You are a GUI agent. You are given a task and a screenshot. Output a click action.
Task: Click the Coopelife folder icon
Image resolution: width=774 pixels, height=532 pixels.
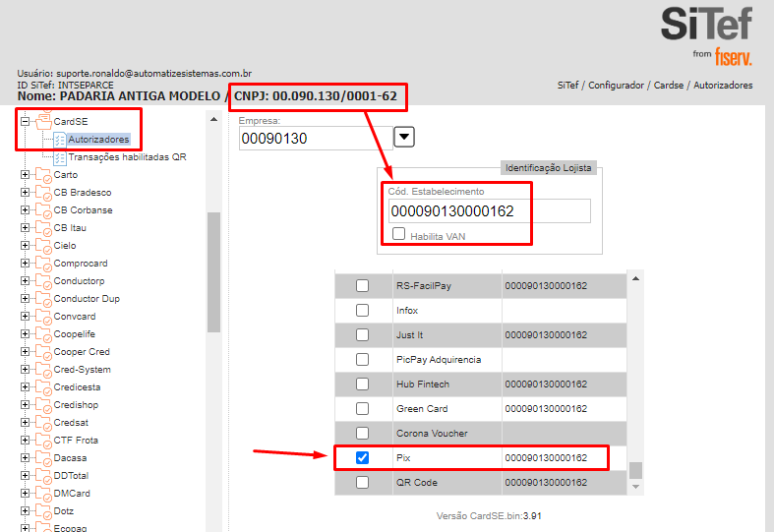43,334
